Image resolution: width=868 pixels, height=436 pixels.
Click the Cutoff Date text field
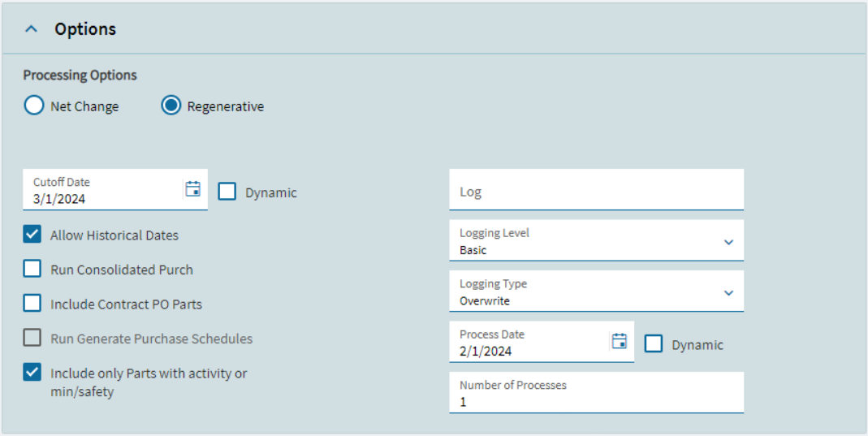(x=101, y=198)
